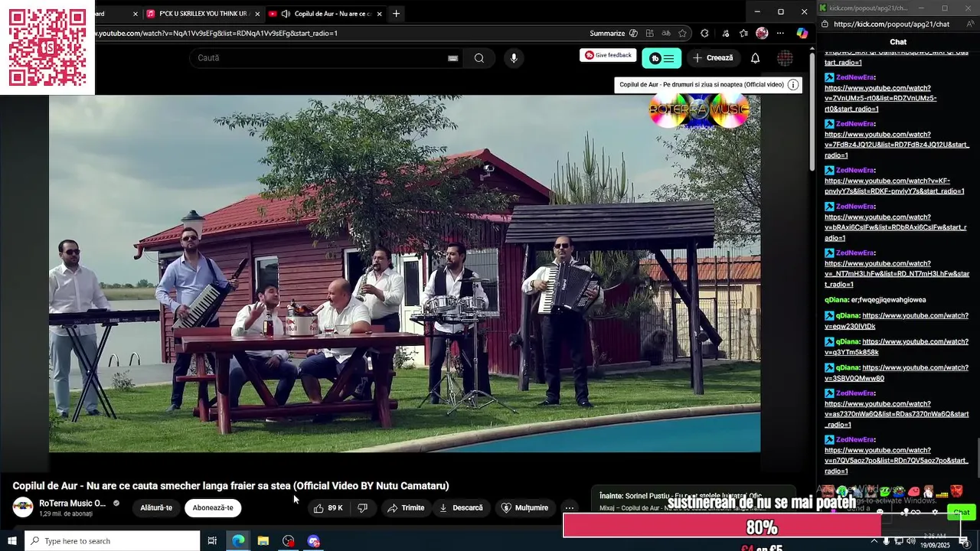Open Copilot icon in Edge toolbar
This screenshot has width=980, height=551.
pyautogui.click(x=802, y=34)
